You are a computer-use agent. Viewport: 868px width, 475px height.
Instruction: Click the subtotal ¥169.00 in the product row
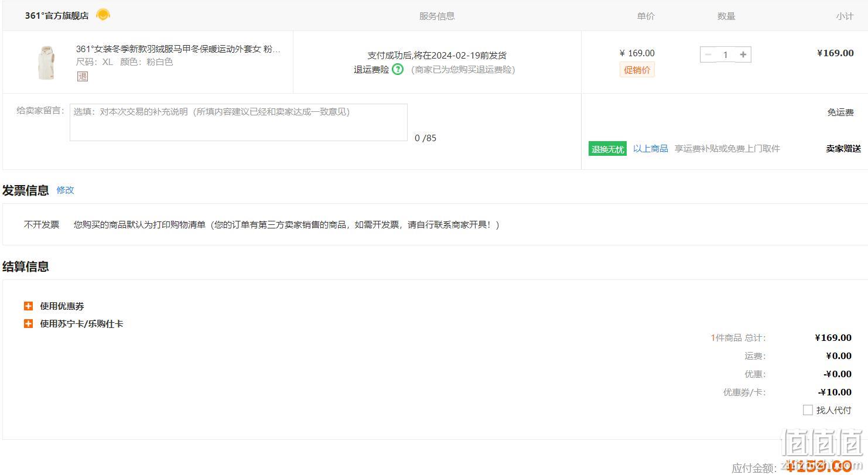pyautogui.click(x=835, y=53)
